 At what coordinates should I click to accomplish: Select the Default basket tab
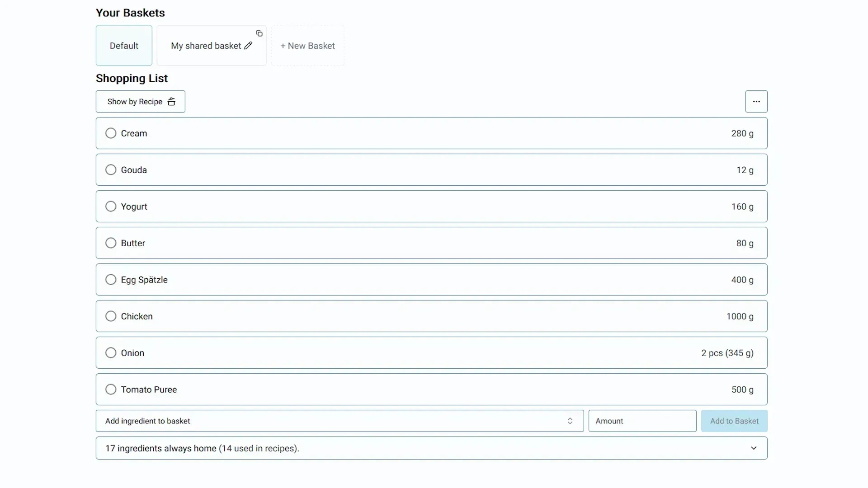tap(124, 46)
